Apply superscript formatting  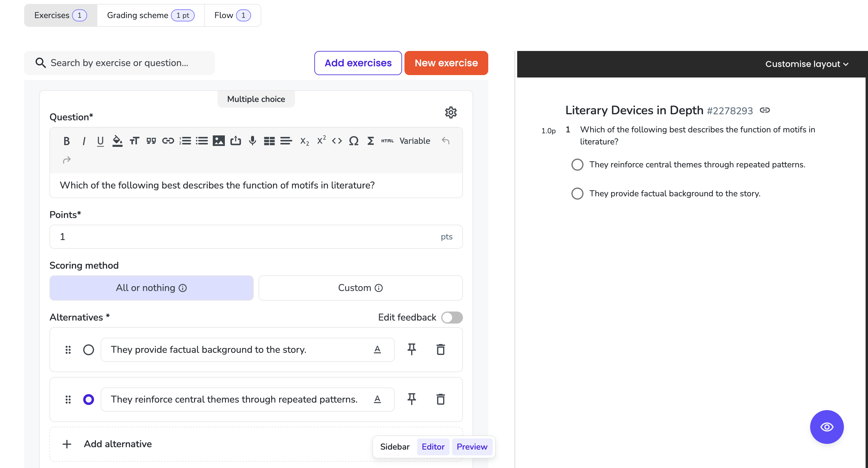click(x=321, y=140)
